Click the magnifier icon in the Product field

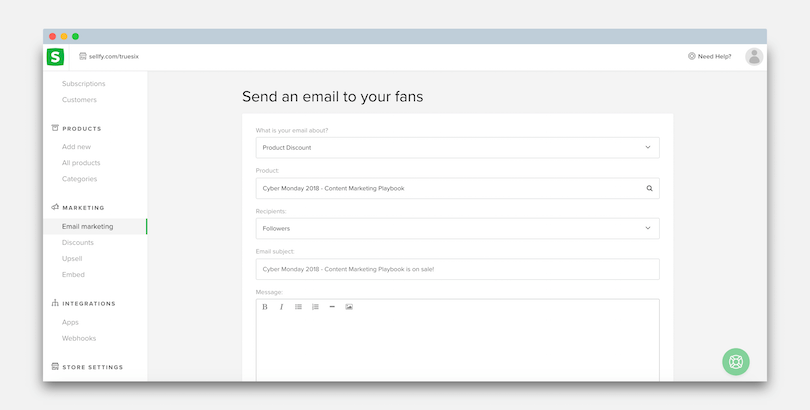coord(649,188)
